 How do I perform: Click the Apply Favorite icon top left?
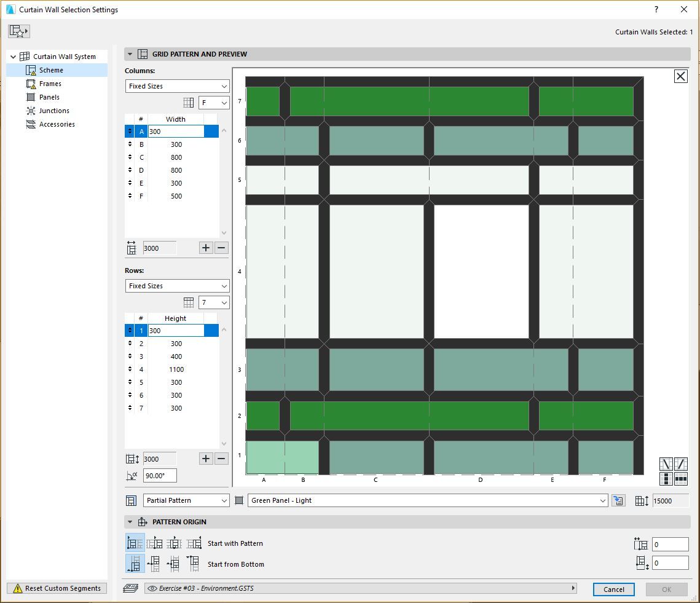18,31
